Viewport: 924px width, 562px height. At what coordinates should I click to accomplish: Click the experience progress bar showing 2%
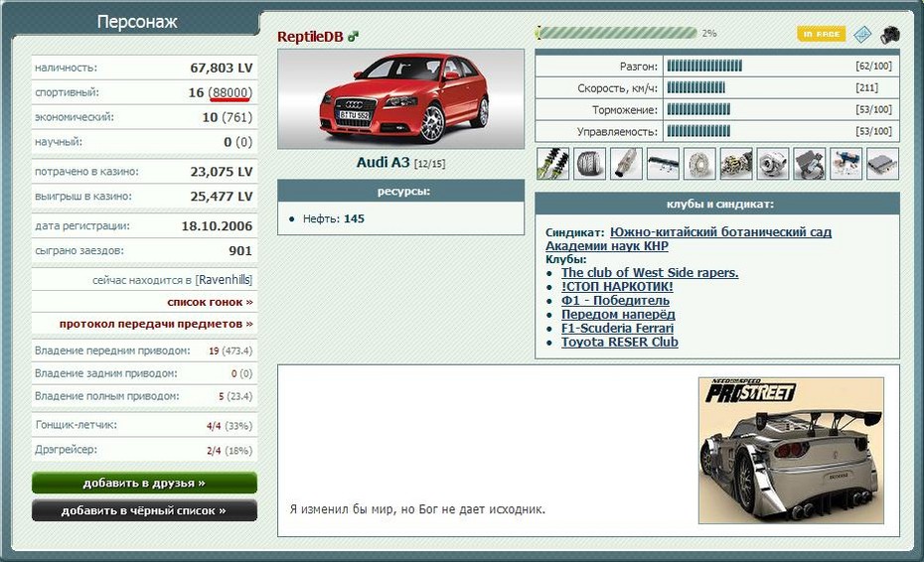pos(616,33)
